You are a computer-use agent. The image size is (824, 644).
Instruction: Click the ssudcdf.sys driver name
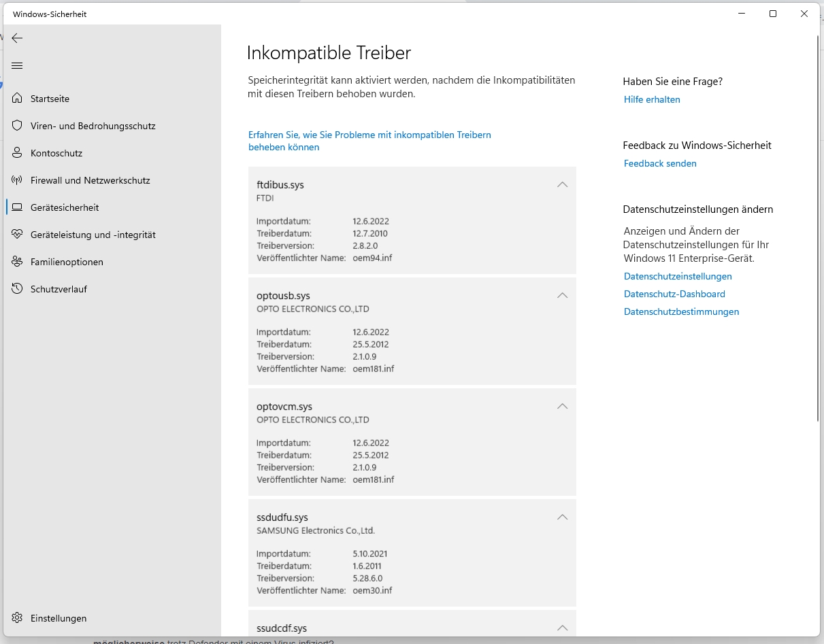coord(282,628)
